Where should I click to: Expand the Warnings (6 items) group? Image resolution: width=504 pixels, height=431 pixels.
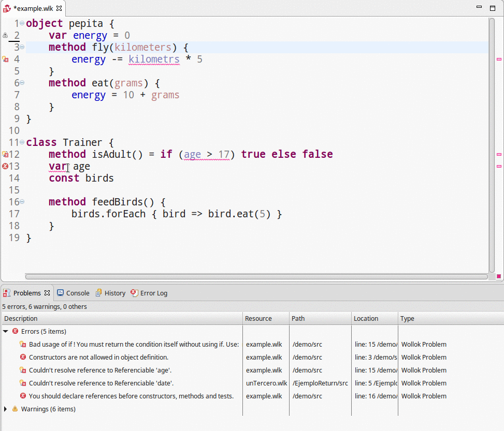[x=6, y=409]
